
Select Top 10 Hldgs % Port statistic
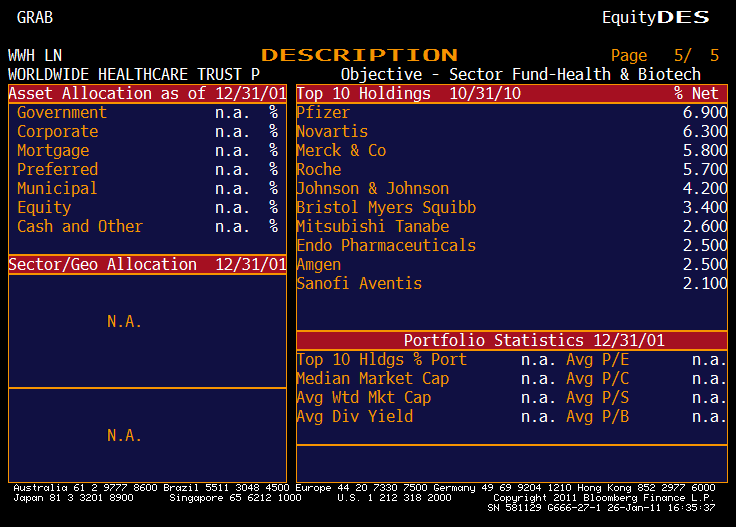tap(382, 359)
